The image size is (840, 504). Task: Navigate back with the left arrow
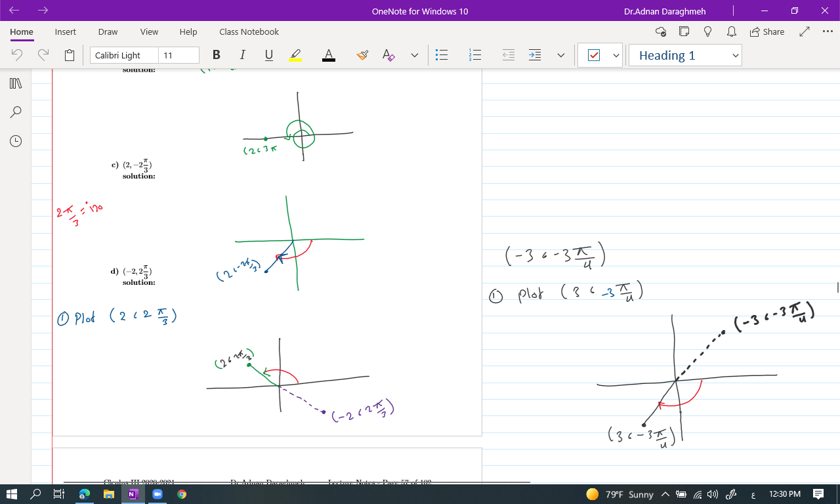pyautogui.click(x=14, y=10)
